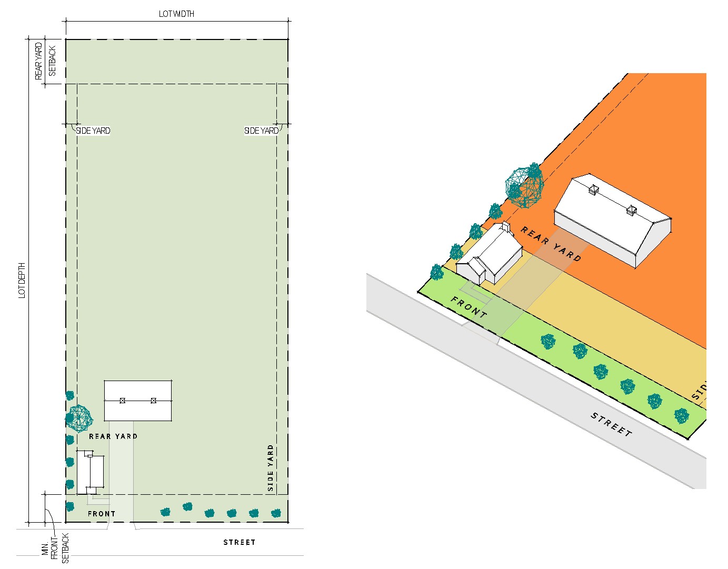Select the MIN. FRONT SETBACK label
This screenshot has height=569, width=728.
(x=55, y=548)
